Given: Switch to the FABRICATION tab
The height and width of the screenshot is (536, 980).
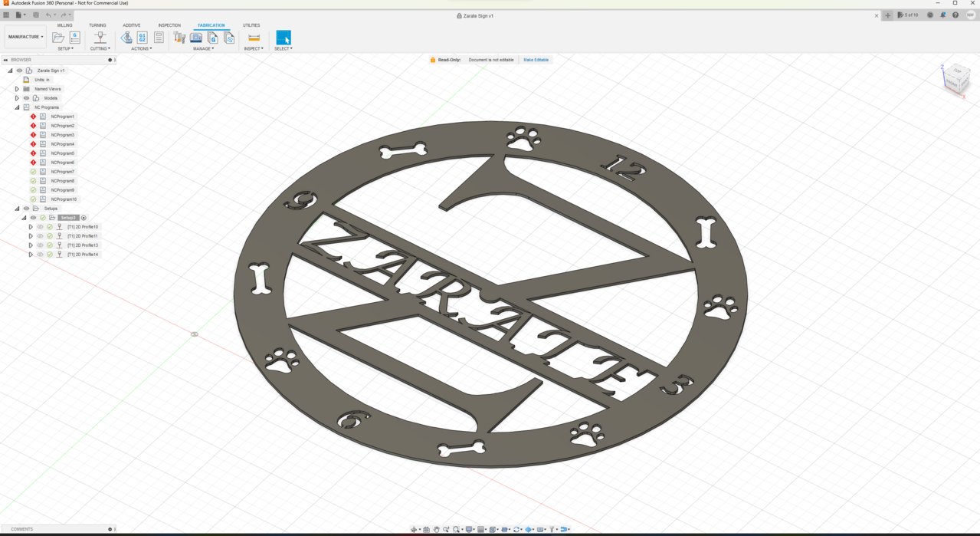Looking at the screenshot, I should pyautogui.click(x=211, y=25).
